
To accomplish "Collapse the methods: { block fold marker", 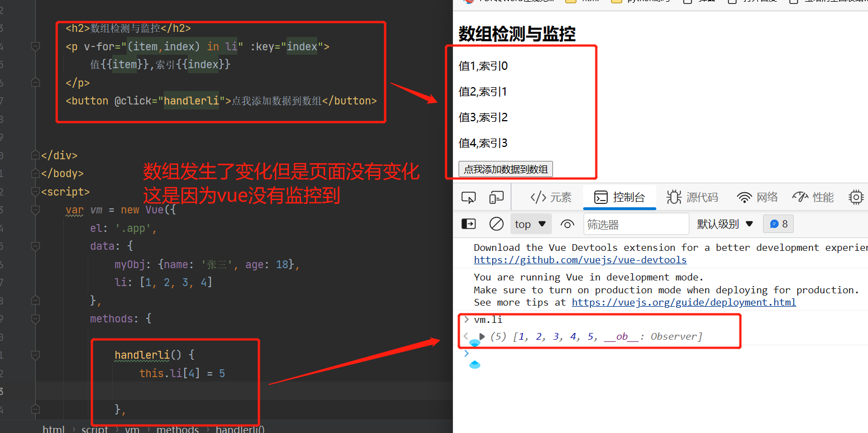I will coord(36,318).
